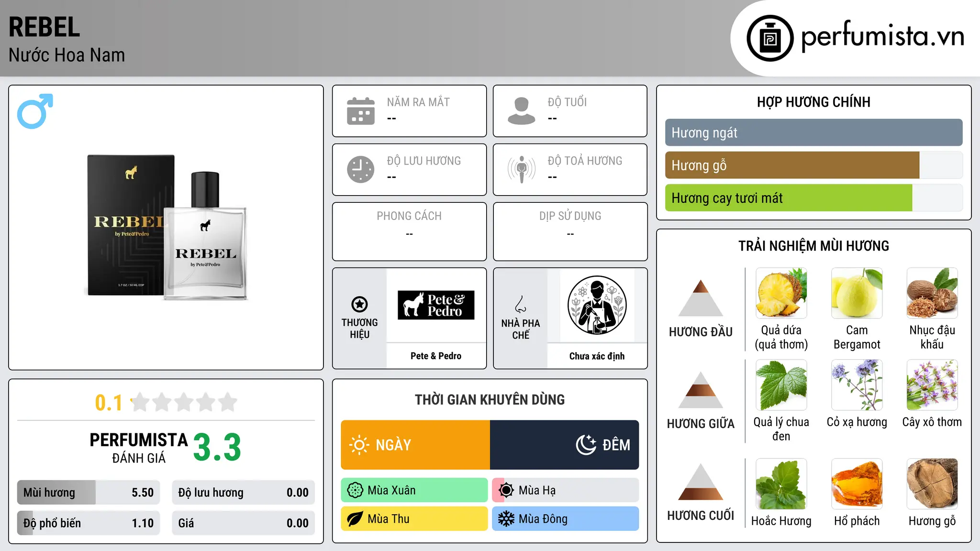This screenshot has height=551, width=980.
Task: Click the sun icon beside Mùa Hạ
Action: click(x=506, y=490)
